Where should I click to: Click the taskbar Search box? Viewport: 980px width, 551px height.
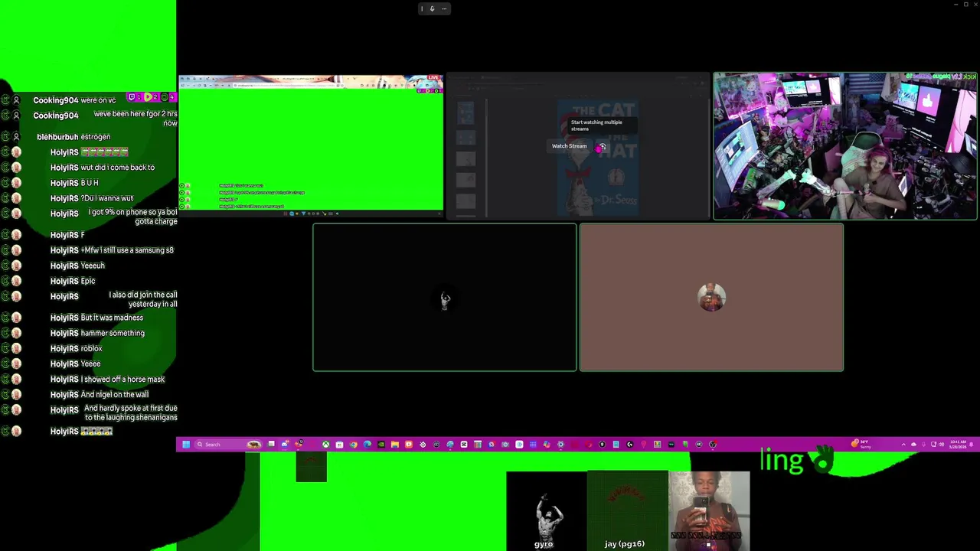[228, 445]
